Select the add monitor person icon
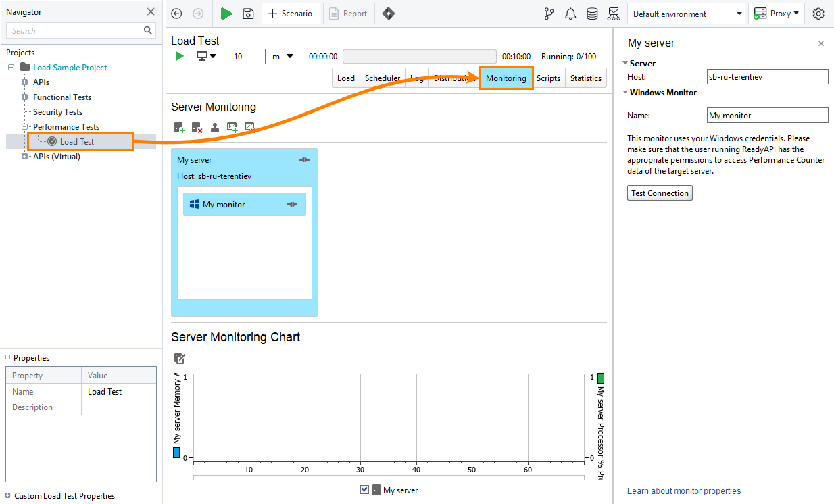Image resolution: width=834 pixels, height=504 pixels. point(215,127)
